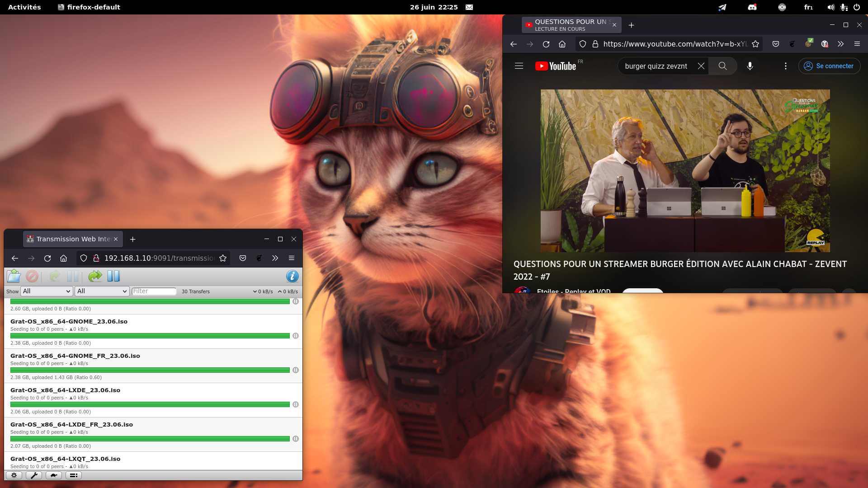This screenshot has width=868, height=488.
Task: Open the torrent inspector info icon
Action: click(292, 276)
